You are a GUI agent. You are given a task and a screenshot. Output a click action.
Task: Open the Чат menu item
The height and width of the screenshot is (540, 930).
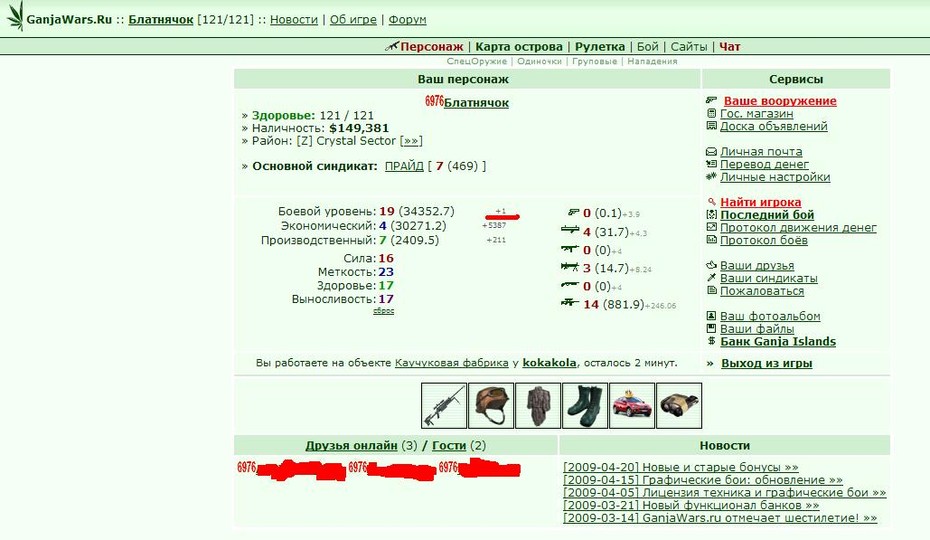click(x=730, y=46)
